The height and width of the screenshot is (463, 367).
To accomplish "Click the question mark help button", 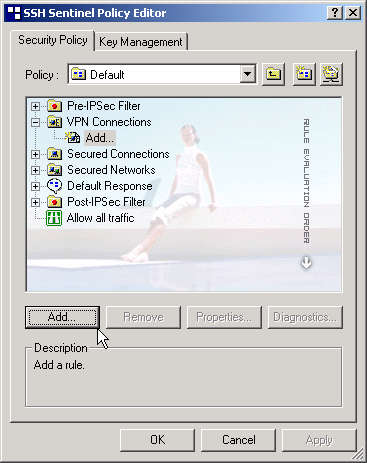I will [335, 13].
